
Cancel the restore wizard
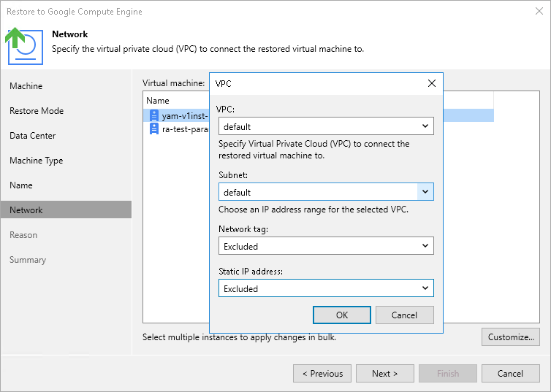click(x=511, y=374)
